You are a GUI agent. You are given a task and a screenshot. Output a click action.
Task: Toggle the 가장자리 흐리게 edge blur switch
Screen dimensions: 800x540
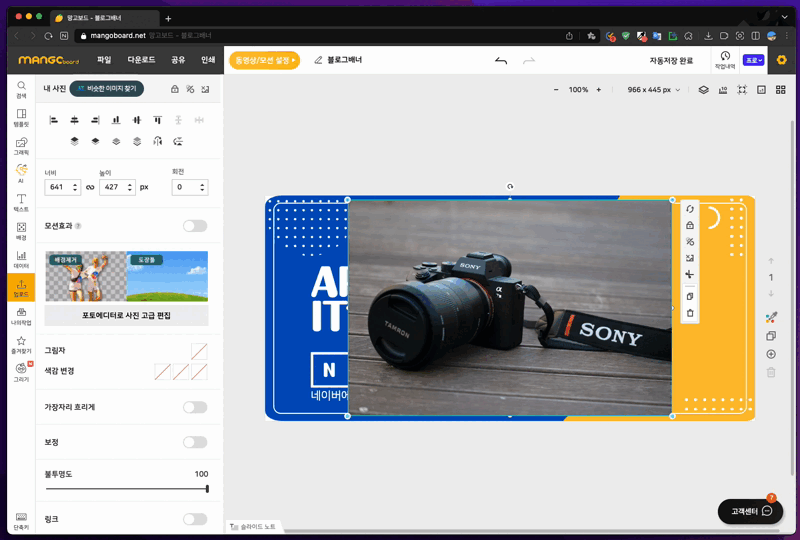pyautogui.click(x=195, y=407)
